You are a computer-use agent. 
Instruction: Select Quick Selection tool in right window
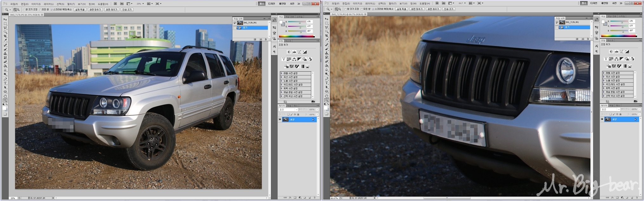[x=327, y=31]
